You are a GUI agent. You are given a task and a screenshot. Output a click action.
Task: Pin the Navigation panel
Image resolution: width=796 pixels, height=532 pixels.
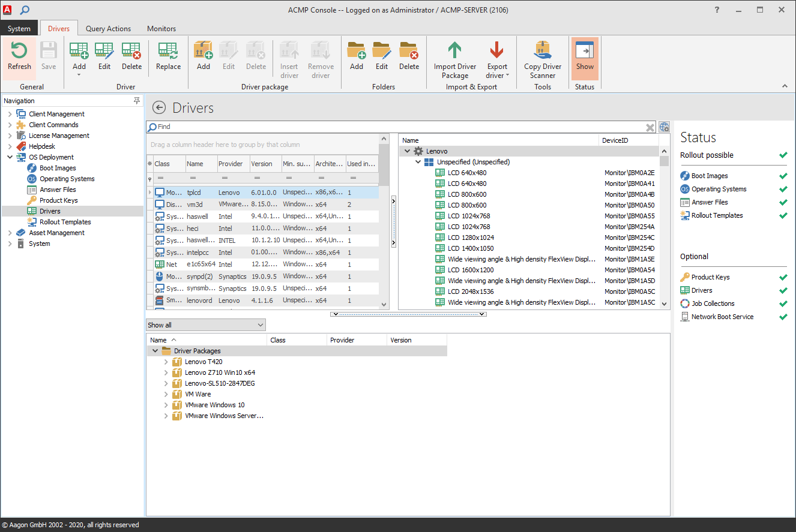click(x=137, y=101)
